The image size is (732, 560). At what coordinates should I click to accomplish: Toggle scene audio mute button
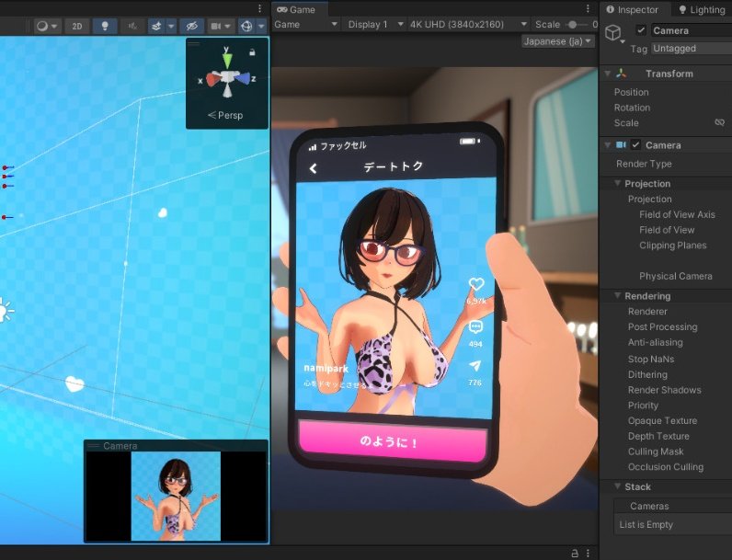coord(132,26)
